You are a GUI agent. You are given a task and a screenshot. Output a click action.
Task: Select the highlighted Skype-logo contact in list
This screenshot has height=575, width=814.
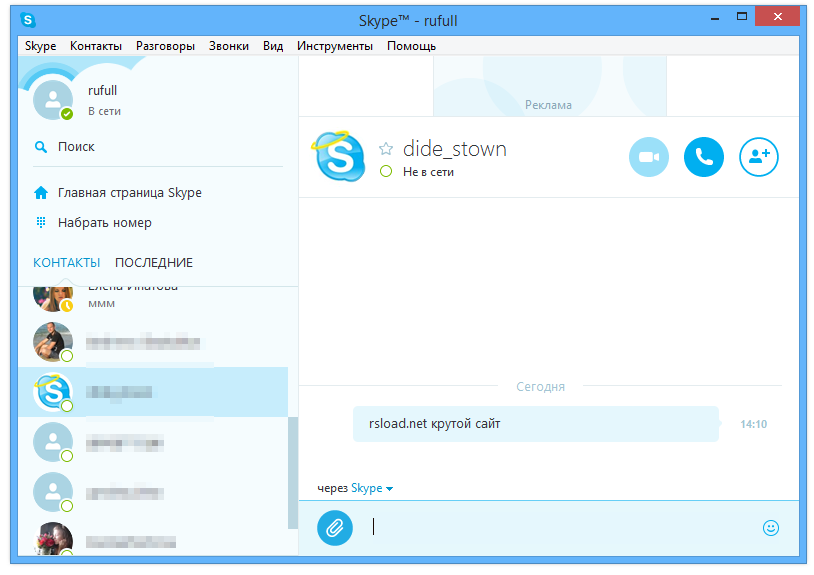click(x=153, y=392)
